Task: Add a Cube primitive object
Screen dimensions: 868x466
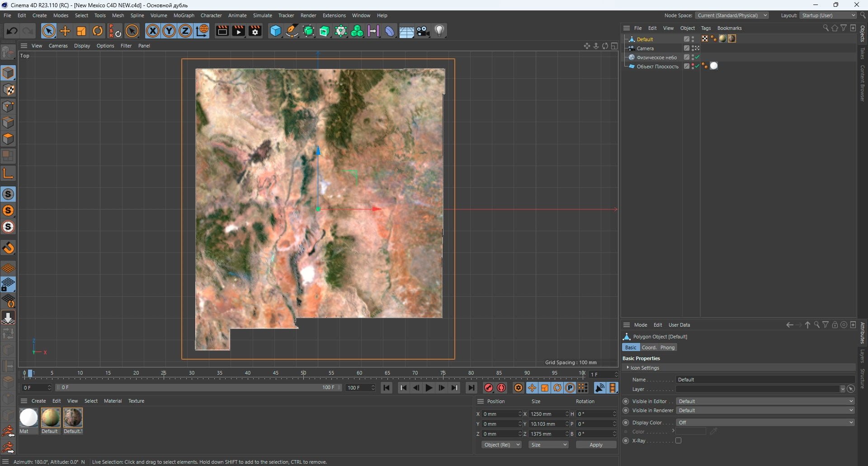Action: [x=275, y=31]
